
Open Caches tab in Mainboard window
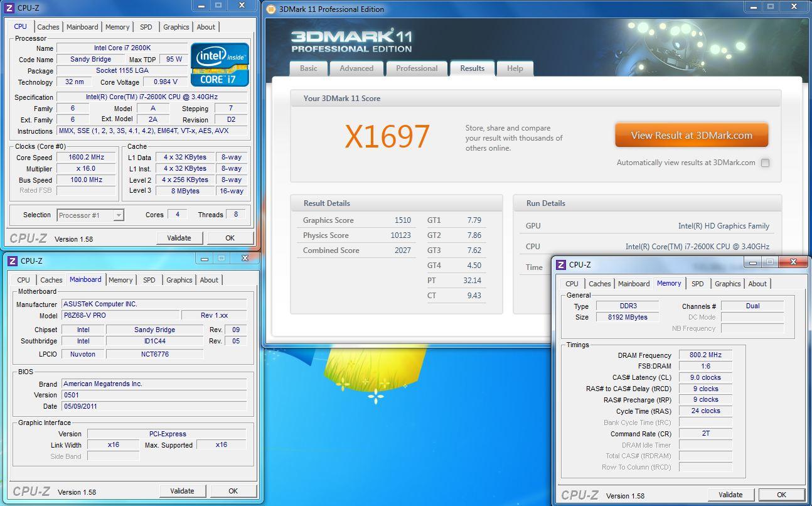pos(51,280)
